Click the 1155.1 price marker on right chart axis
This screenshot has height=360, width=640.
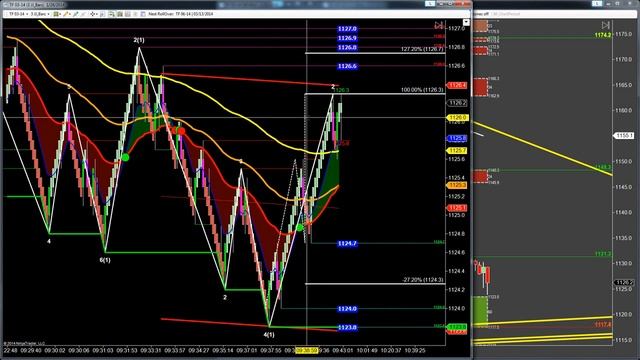pyautogui.click(x=625, y=135)
